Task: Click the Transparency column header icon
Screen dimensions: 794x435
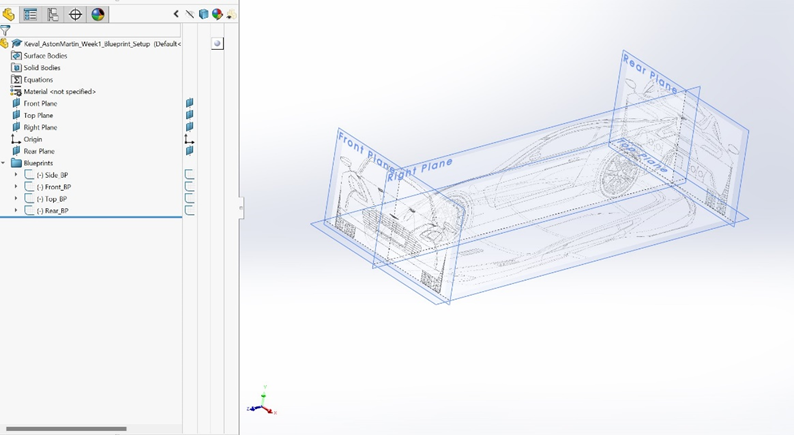Action: 231,14
